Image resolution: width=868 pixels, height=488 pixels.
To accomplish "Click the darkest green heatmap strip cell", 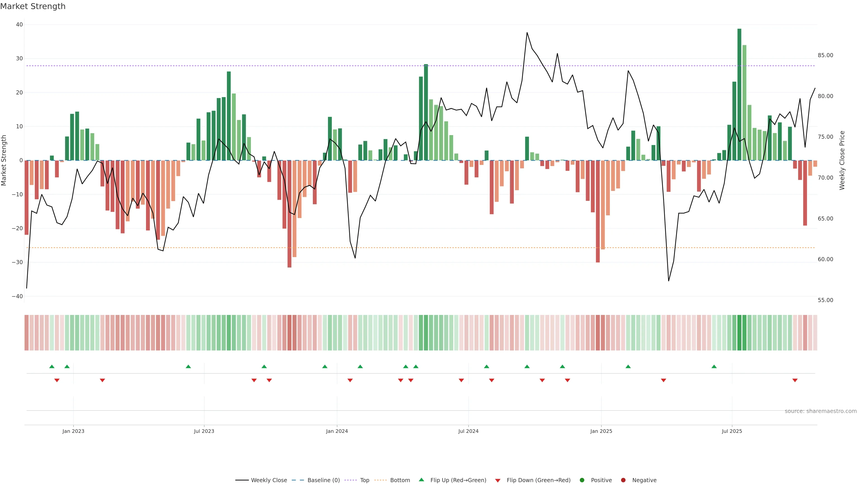I will 739,333.
